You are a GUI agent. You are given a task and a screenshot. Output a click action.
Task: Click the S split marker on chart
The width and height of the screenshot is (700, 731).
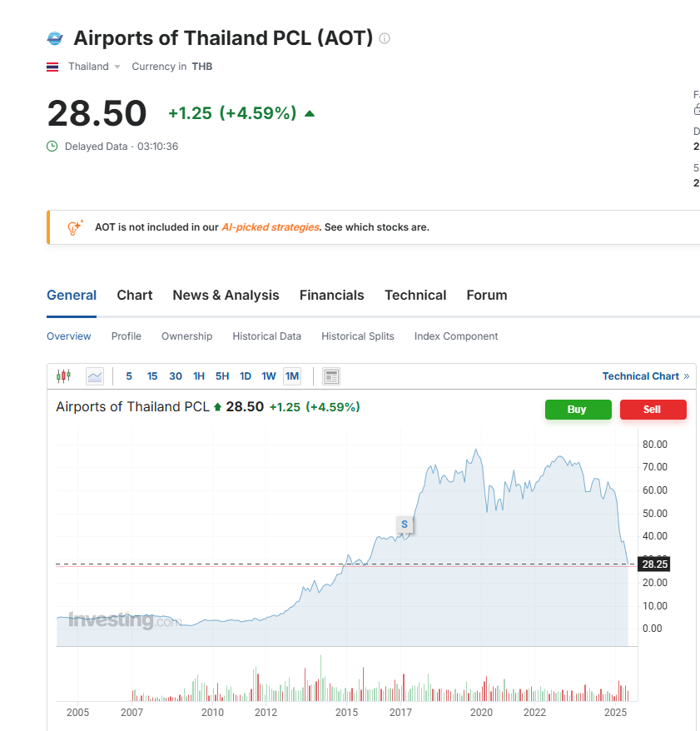point(405,525)
